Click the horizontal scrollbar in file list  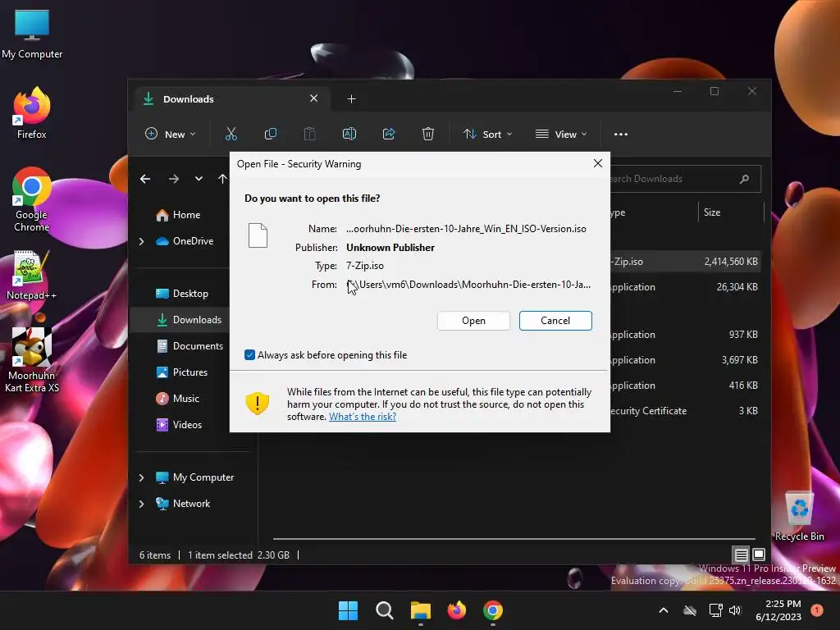[x=514, y=538]
